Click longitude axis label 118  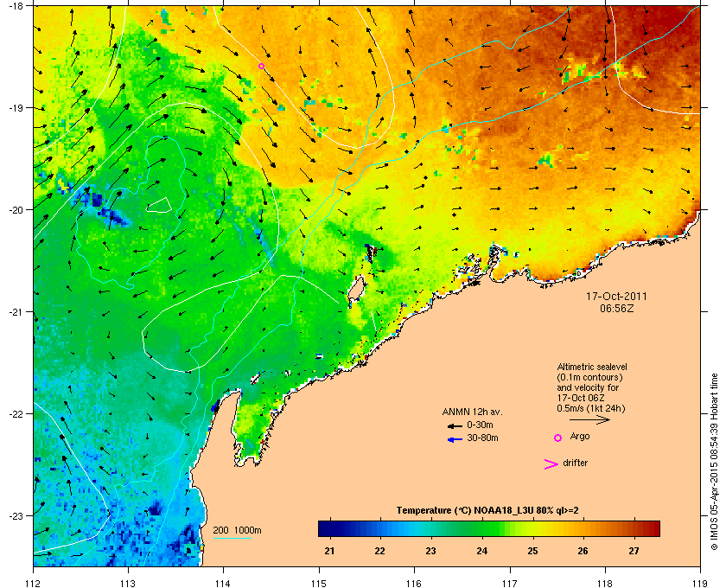pos(605,583)
